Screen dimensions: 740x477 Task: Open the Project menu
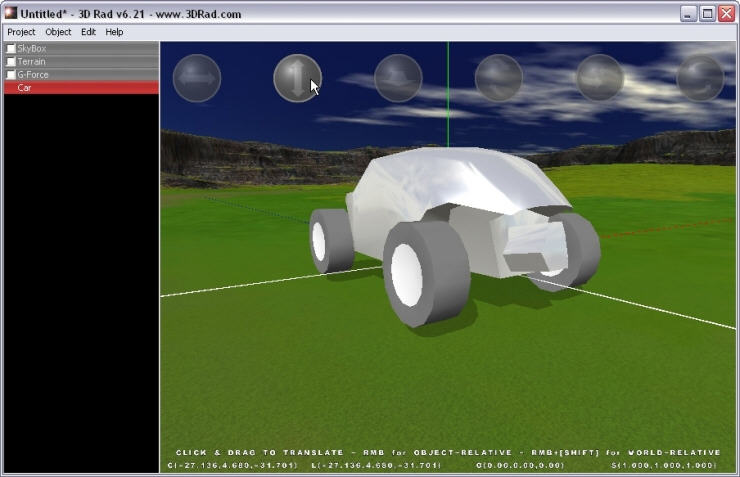click(21, 32)
